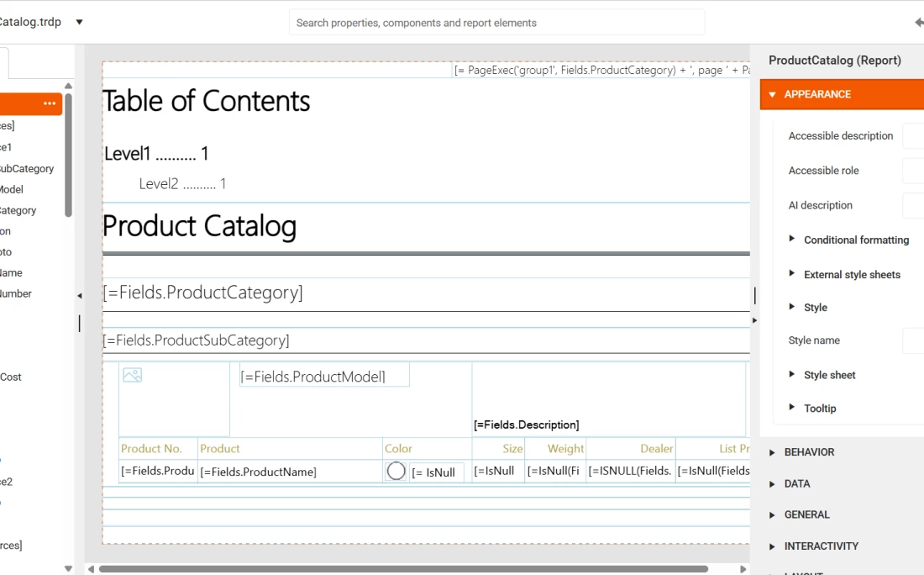Select the Product Catalog title text box

[x=199, y=226]
